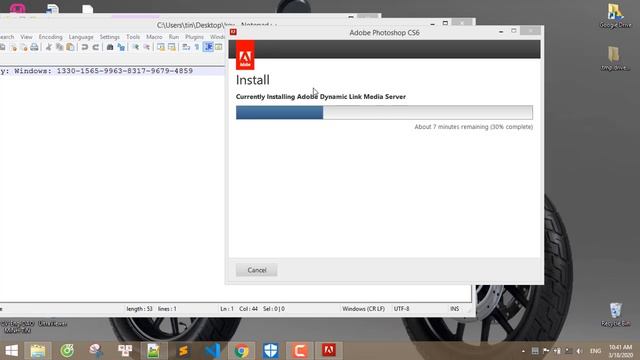Click the green circular taskbar icon
640x360 pixels.
point(67,351)
